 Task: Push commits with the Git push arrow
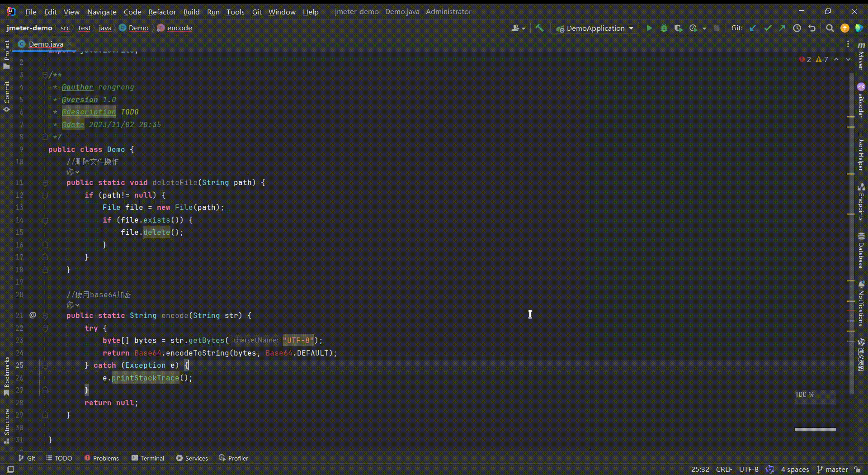coord(782,28)
